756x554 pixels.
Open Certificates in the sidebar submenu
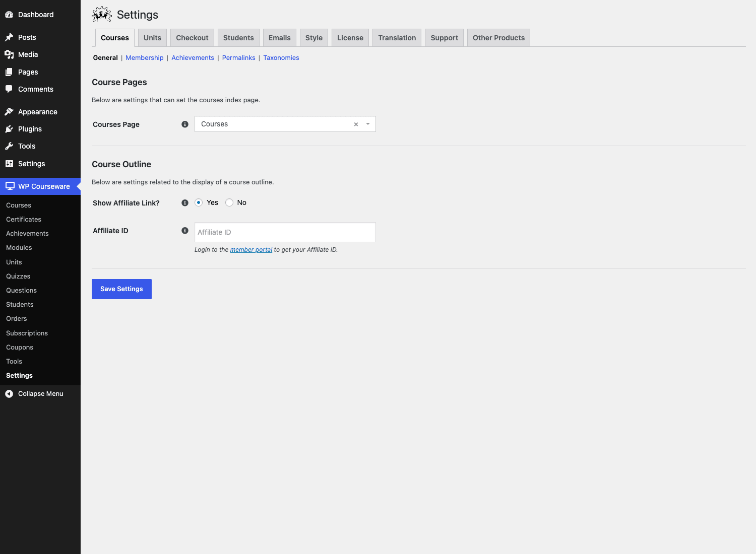[x=24, y=220]
